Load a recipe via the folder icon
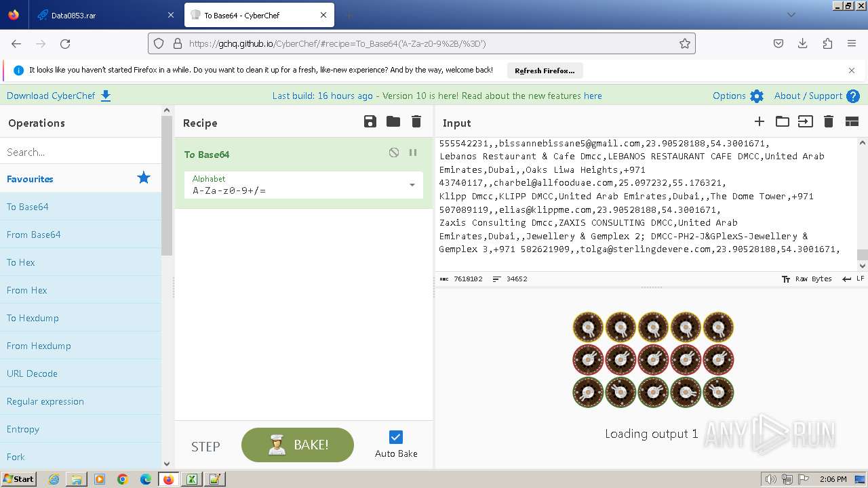This screenshot has width=868, height=488. pyautogui.click(x=393, y=122)
